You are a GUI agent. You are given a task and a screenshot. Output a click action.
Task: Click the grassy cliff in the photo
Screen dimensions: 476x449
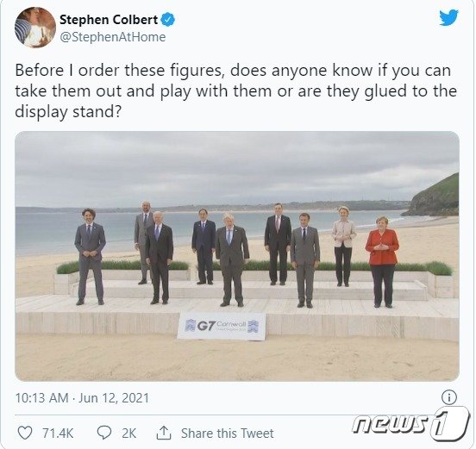(434, 196)
